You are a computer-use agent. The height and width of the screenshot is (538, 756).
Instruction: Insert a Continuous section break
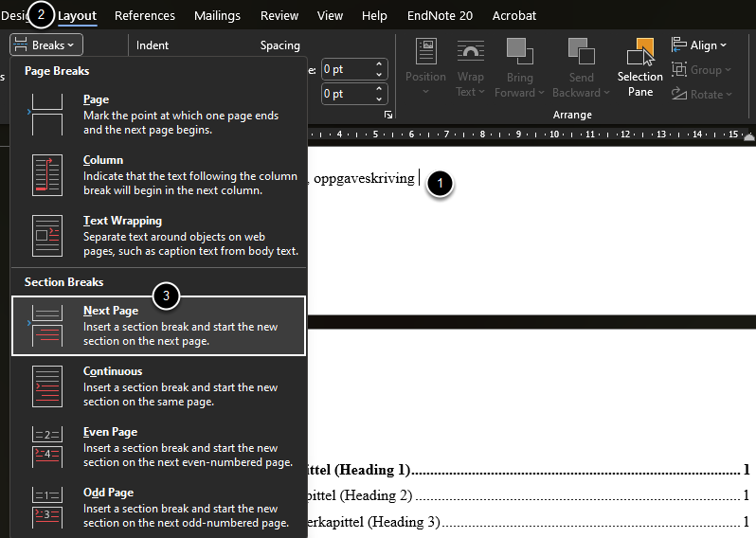(158, 386)
